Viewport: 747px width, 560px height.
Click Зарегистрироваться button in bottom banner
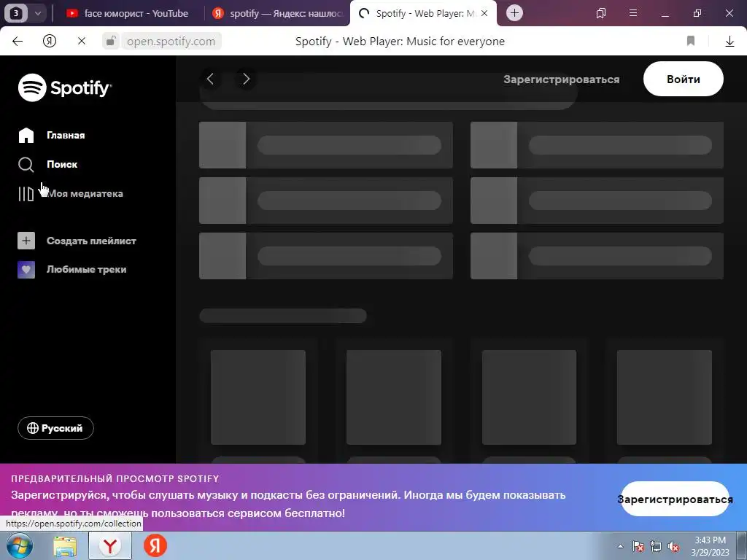(x=675, y=499)
